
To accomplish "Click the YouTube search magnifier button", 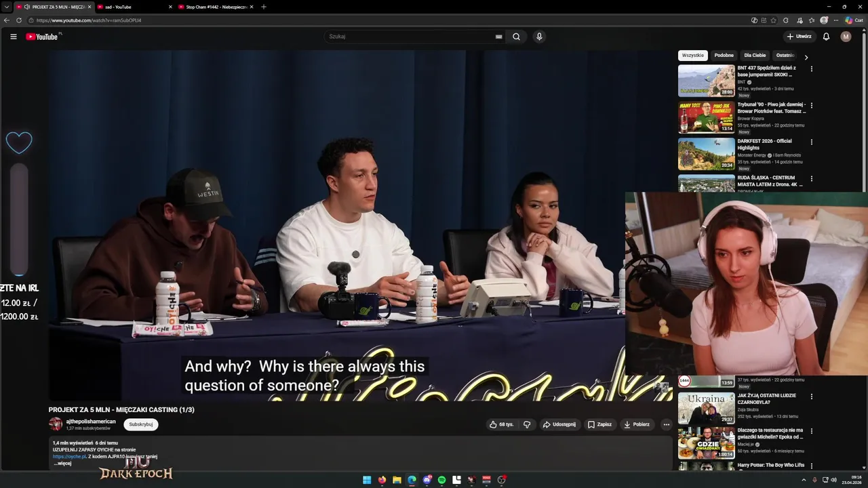I will click(x=516, y=37).
